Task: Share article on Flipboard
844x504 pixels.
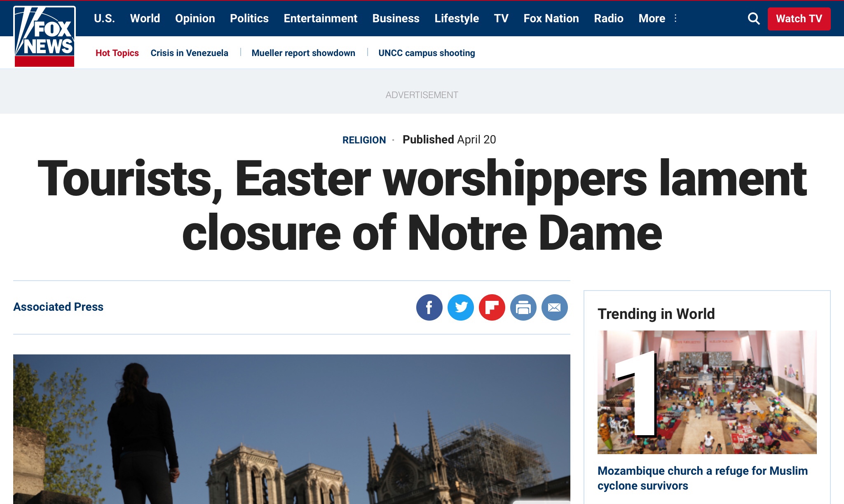Action: click(492, 307)
